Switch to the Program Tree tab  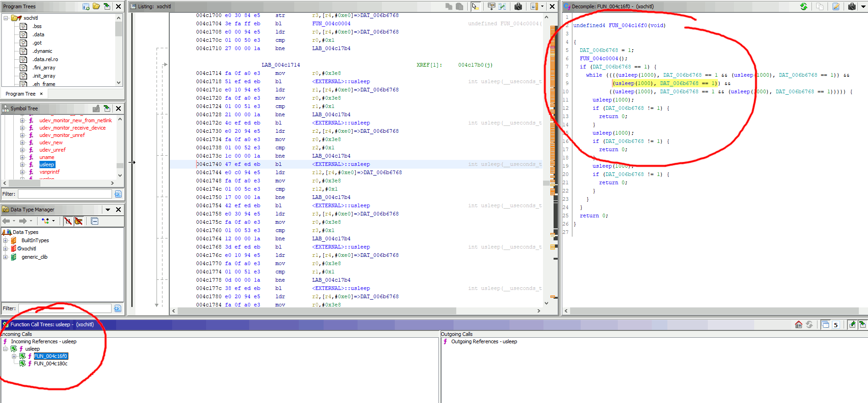click(x=20, y=94)
